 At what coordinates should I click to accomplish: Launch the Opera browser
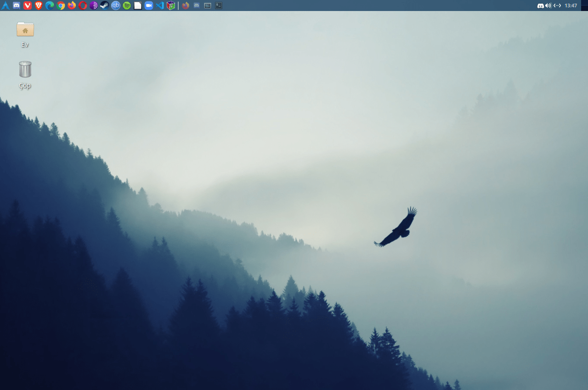pos(83,6)
